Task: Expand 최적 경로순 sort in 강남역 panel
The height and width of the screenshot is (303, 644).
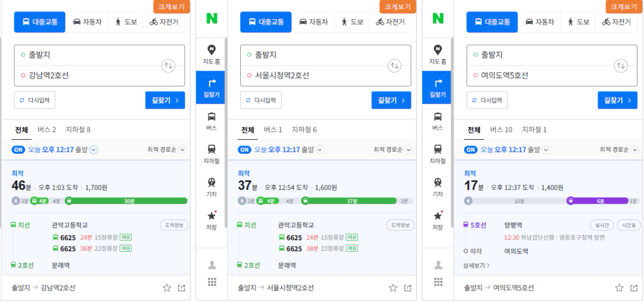Action: point(167,150)
